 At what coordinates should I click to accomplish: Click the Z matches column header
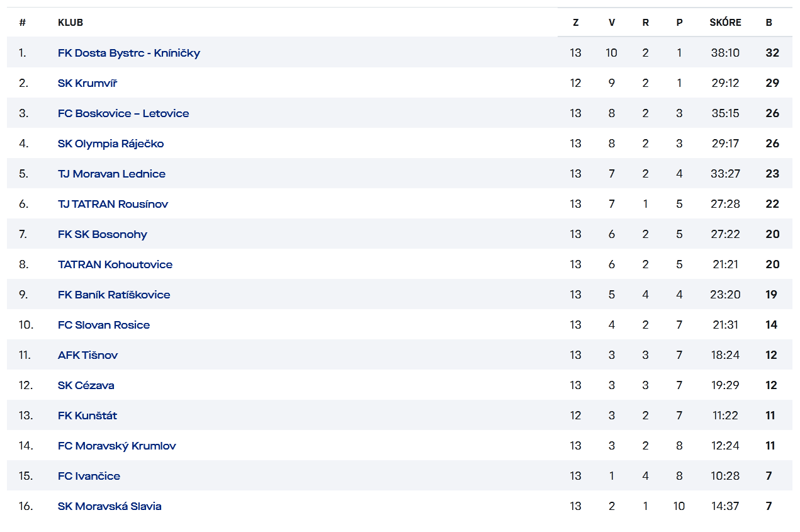(x=575, y=23)
